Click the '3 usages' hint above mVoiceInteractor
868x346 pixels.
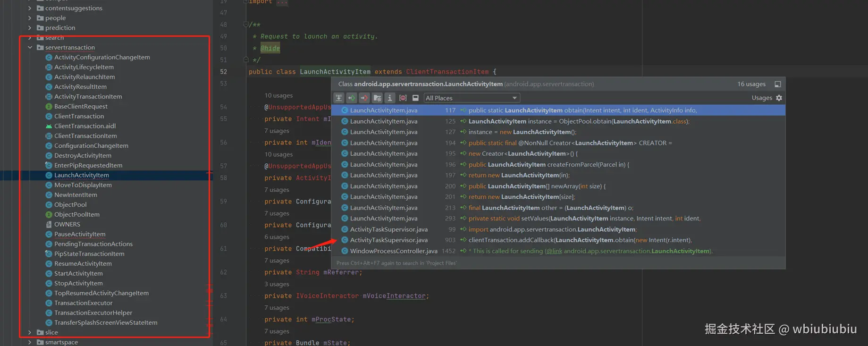[x=277, y=284]
